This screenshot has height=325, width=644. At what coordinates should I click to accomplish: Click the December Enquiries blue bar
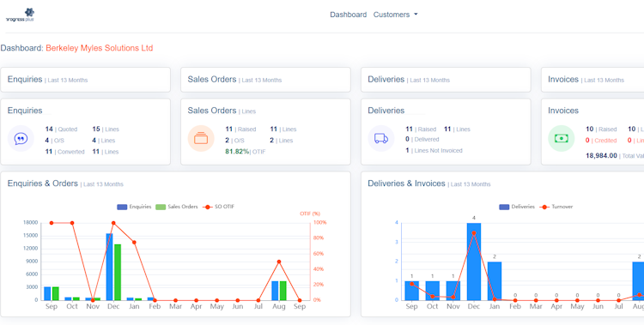pos(110,267)
